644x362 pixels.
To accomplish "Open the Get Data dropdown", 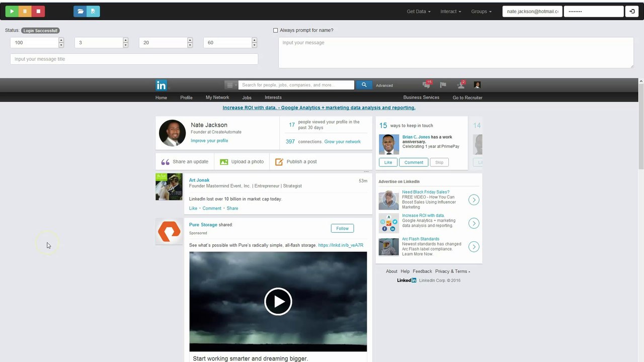I will click(419, 11).
